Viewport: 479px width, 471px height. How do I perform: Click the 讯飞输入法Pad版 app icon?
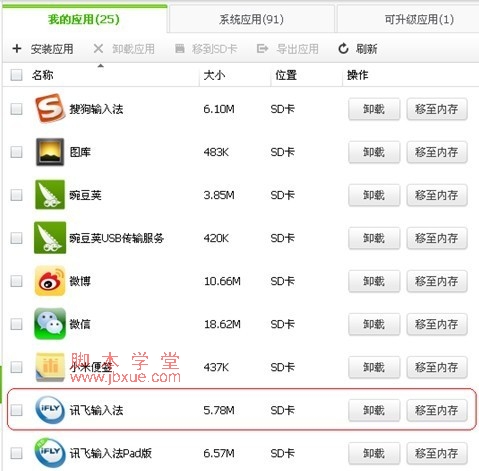(50, 453)
